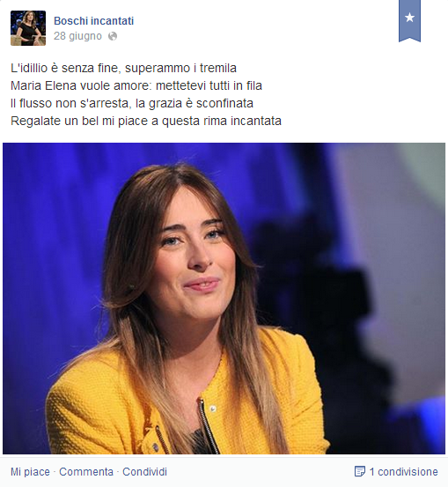448x487 pixels.
Task: Like the post with Mi piace
Action: [30, 472]
